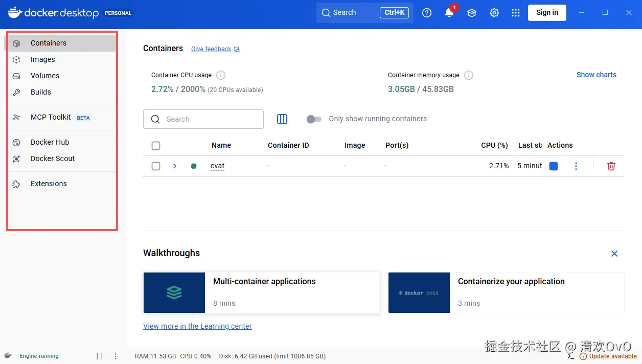Viewport: 642px width, 364px height.
Task: Click the RAM 11.53 GB status entry
Action: coord(155,356)
